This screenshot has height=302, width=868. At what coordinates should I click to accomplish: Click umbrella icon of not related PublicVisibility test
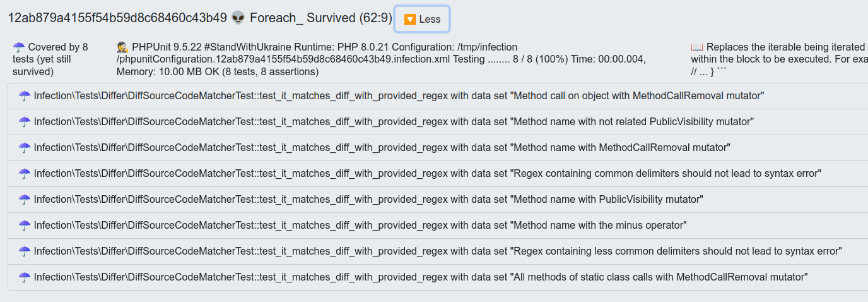[x=25, y=121]
